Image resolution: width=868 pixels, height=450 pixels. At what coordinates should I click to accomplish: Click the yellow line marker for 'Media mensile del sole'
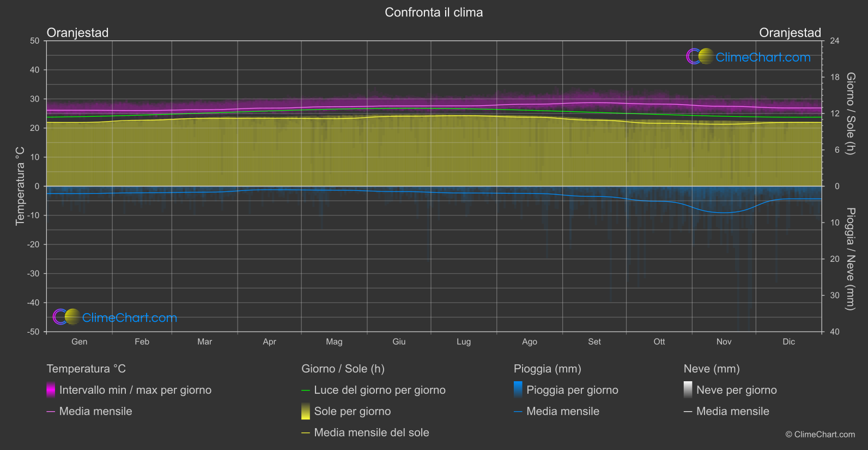[306, 433]
